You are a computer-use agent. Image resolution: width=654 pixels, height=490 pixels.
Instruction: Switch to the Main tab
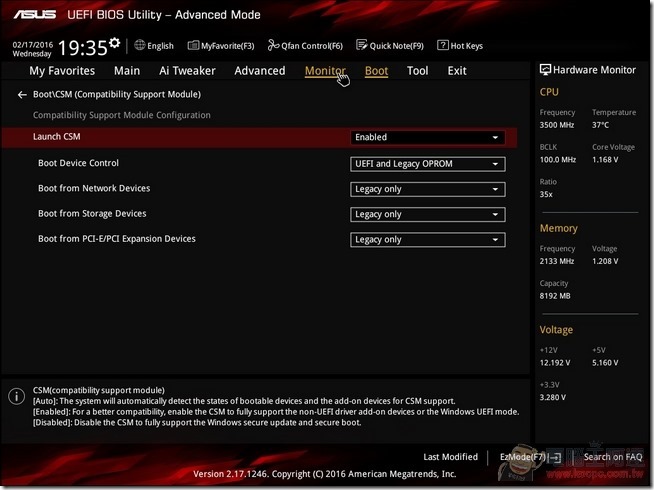point(127,71)
